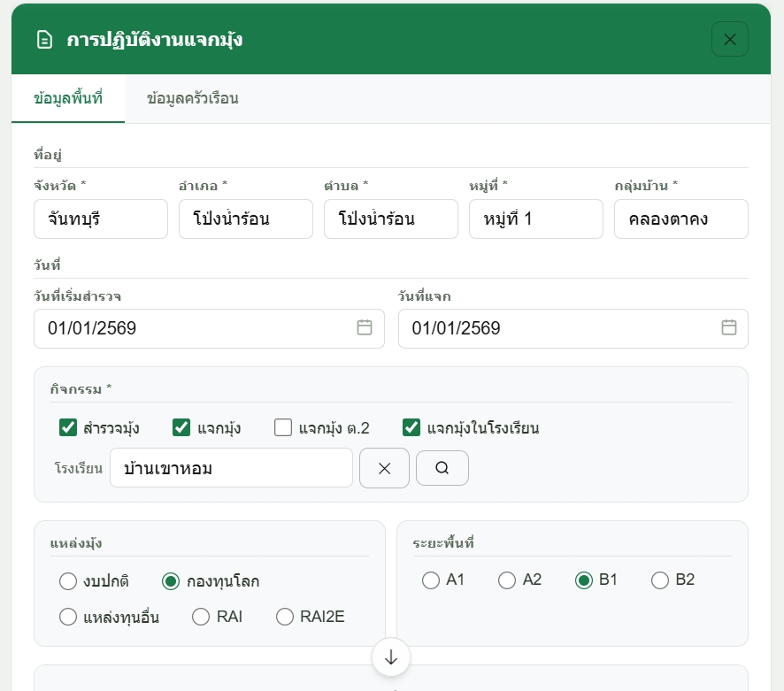Open the หมู่ที่ dropdown showing หมู่ที่ 1
784x691 pixels.
point(535,219)
